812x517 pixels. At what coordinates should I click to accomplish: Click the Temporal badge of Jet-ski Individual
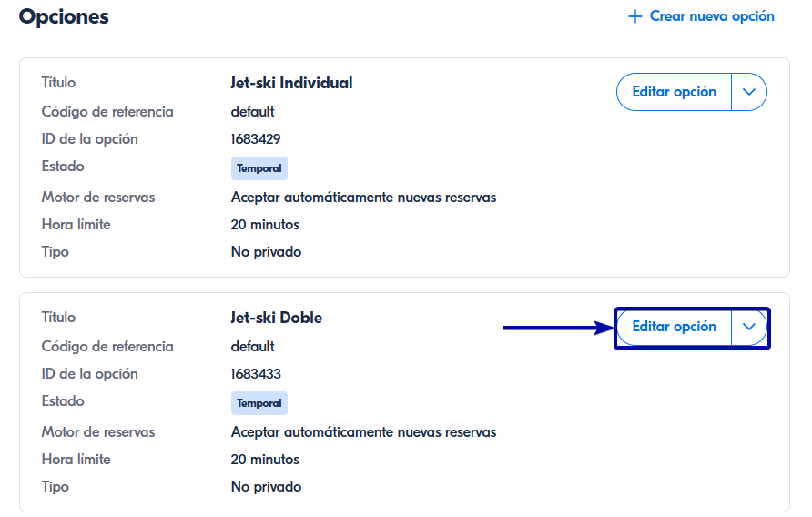[x=259, y=168]
